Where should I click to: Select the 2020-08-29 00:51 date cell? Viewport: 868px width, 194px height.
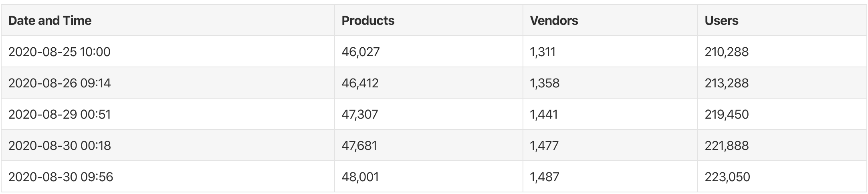click(x=59, y=114)
